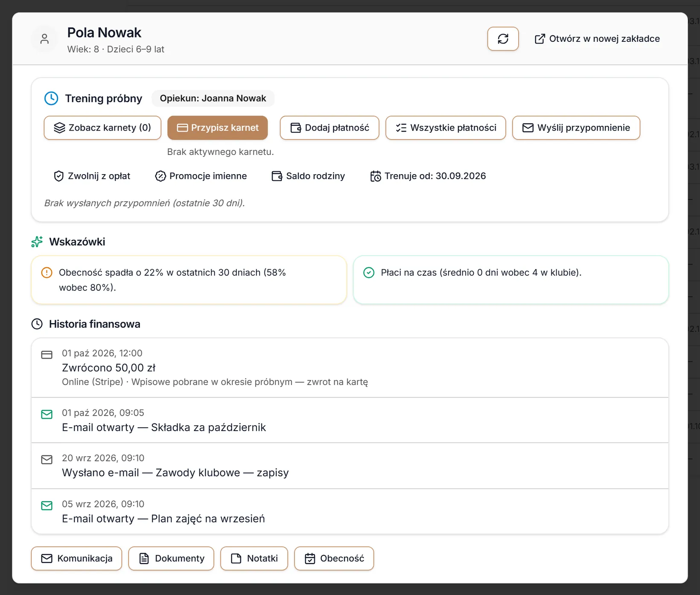Viewport: 700px width, 595px height.
Task: Click the orange warning icon on attendance hint
Action: tap(47, 272)
